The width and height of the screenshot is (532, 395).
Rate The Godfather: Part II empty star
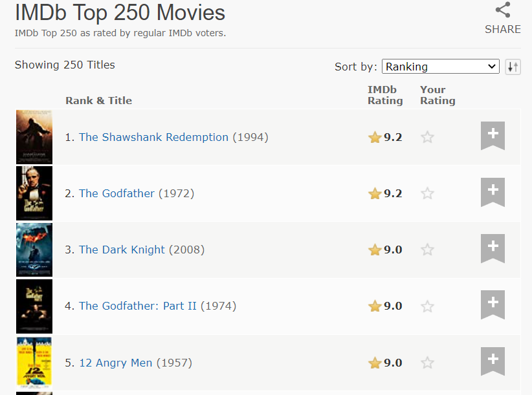(x=427, y=306)
